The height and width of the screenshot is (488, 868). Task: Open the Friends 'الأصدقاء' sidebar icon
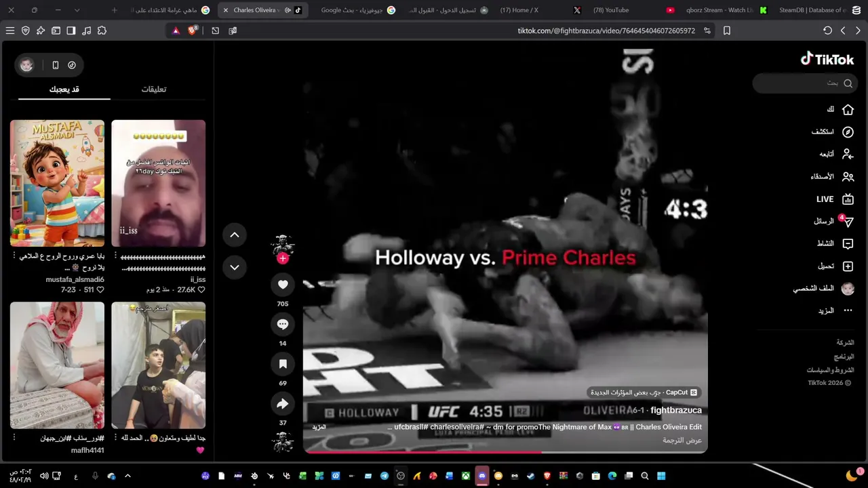(x=848, y=177)
